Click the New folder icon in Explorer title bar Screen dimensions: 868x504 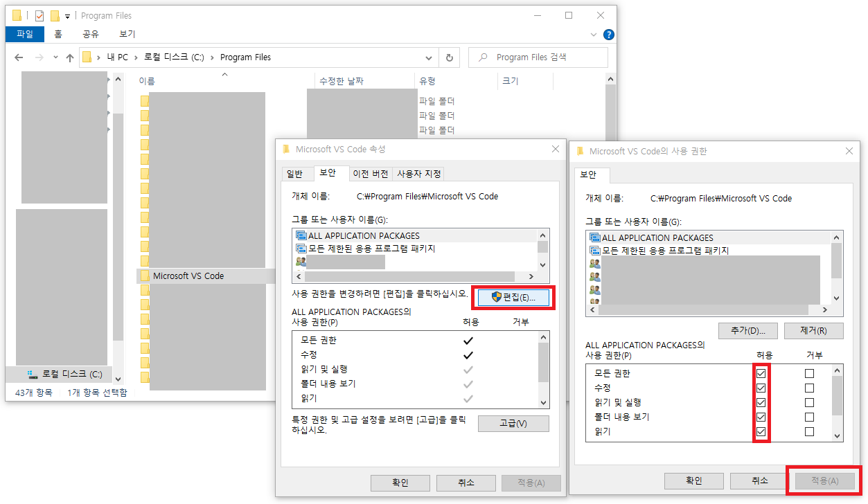click(x=55, y=15)
